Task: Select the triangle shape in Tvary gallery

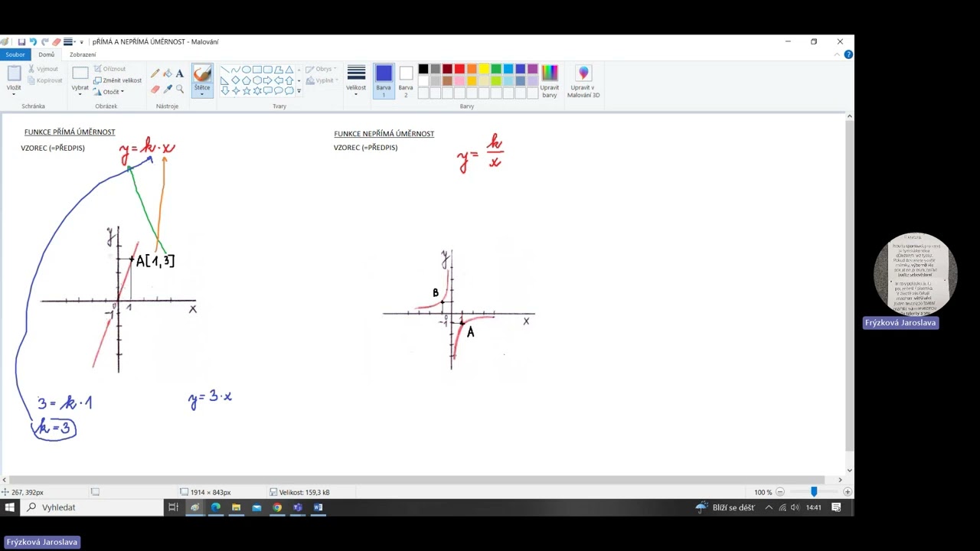Action: [x=289, y=70]
